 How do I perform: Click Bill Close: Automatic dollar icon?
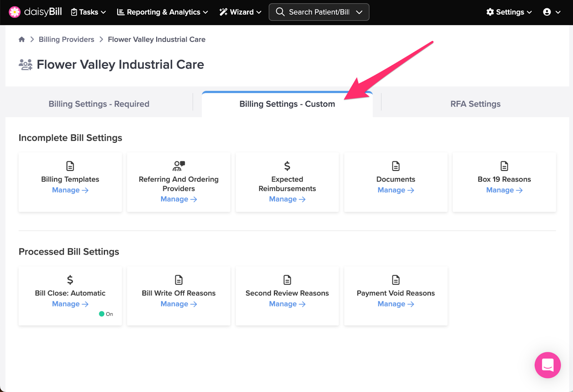click(70, 280)
